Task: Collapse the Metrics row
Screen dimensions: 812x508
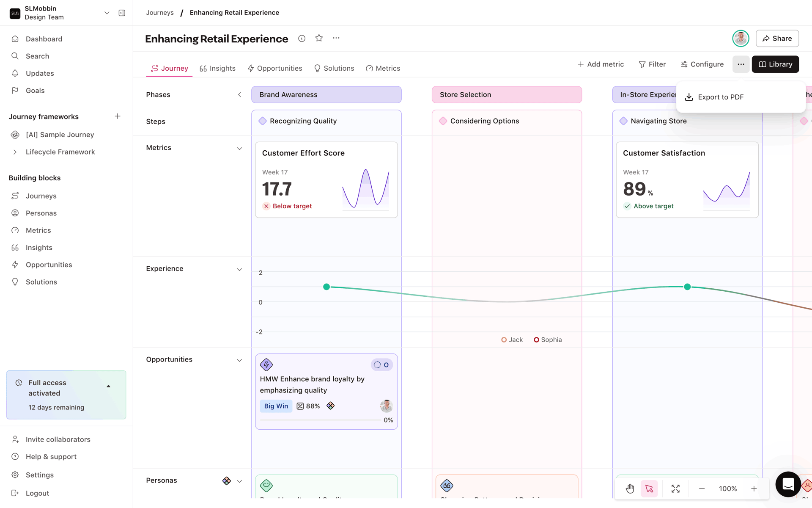Action: (239, 149)
